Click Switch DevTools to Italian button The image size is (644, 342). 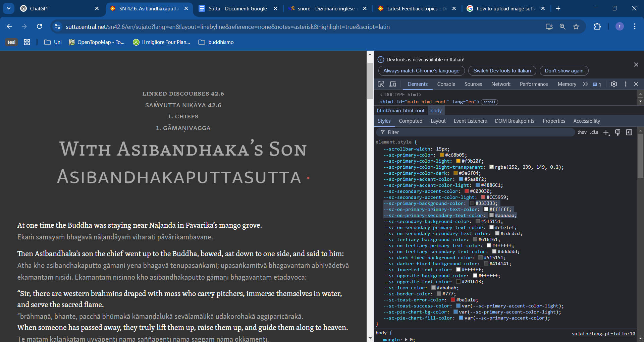[502, 71]
